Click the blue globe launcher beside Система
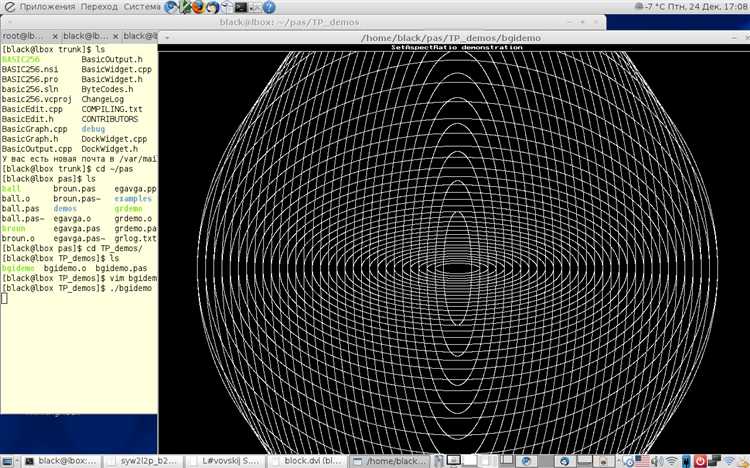This screenshot has height=468, width=750. [x=172, y=7]
